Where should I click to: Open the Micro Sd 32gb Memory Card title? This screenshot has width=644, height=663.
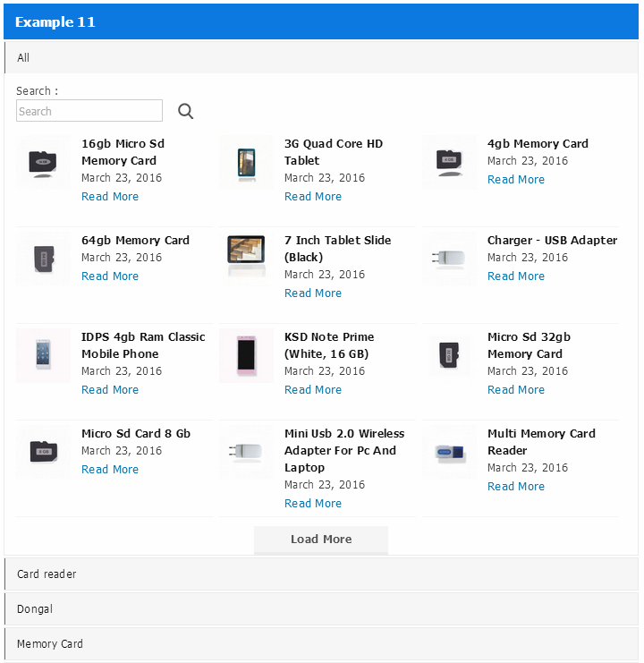[529, 345]
